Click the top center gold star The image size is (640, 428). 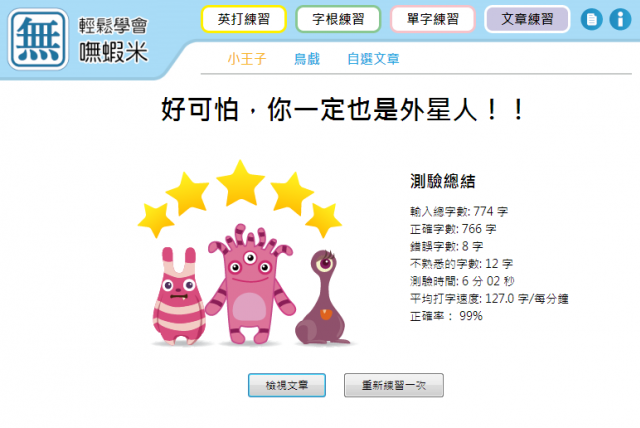[x=240, y=183]
